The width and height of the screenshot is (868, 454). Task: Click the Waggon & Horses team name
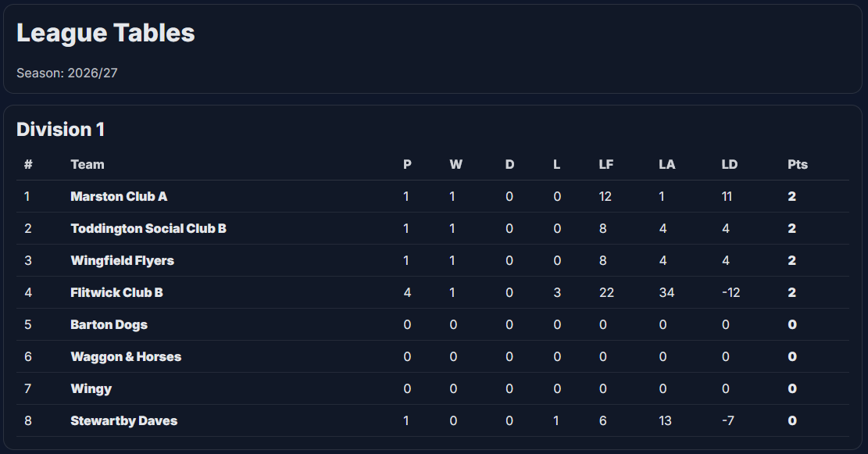125,356
